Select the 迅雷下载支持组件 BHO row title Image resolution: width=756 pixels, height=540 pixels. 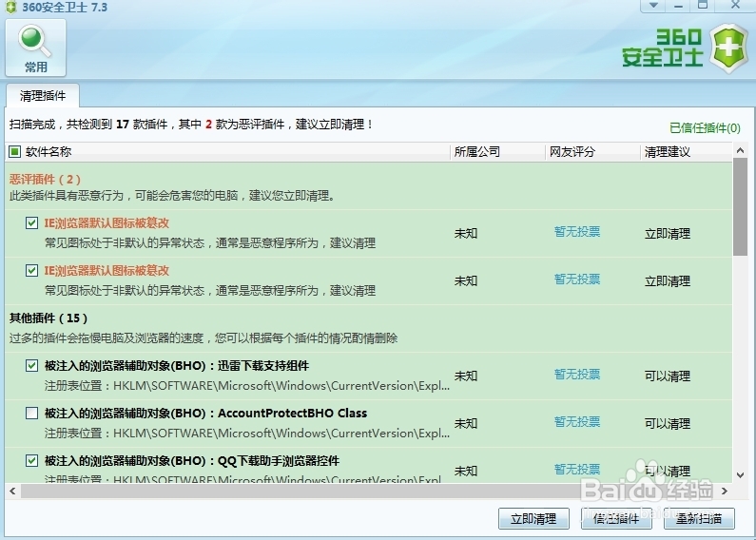coord(177,366)
